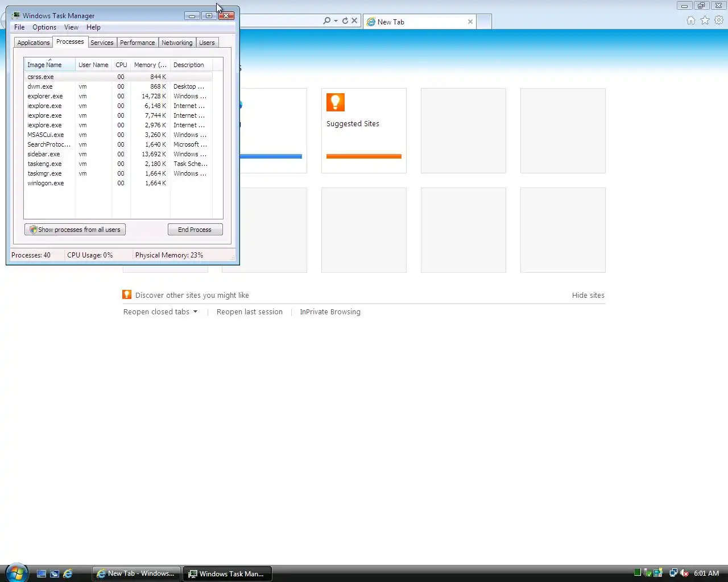
Task: Select the SearchProtoc... process row
Action: pos(118,144)
